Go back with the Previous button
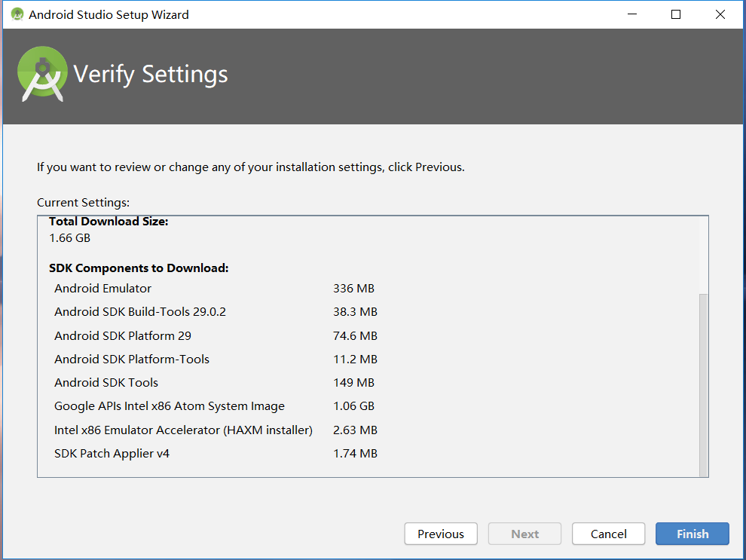The image size is (746, 560). pos(440,534)
